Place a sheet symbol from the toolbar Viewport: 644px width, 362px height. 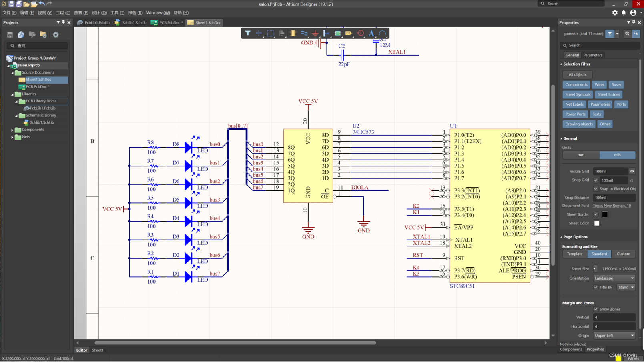click(338, 34)
